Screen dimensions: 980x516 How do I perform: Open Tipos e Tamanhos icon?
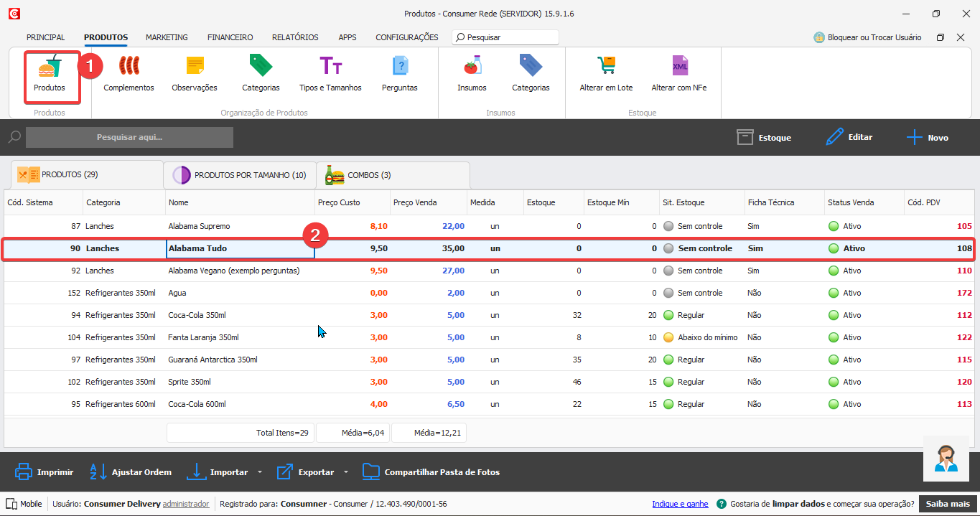point(330,67)
